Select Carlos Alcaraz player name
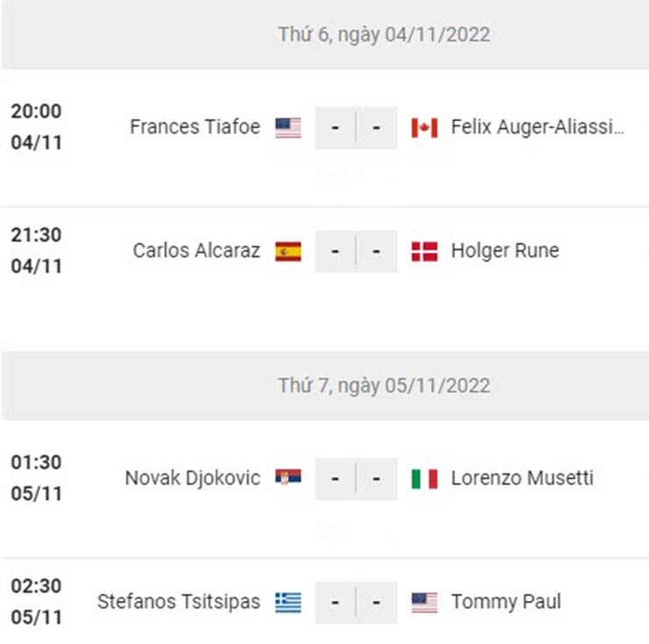The height and width of the screenshot is (644, 649). (196, 251)
